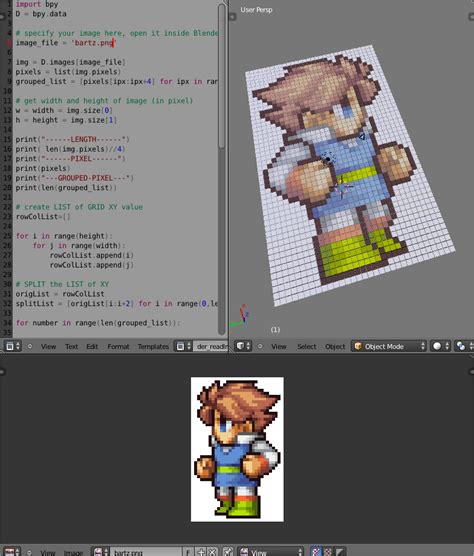Collapse the Text Editor header menus
Image resolution: width=474 pixels, height=556 pixels.
(30, 346)
